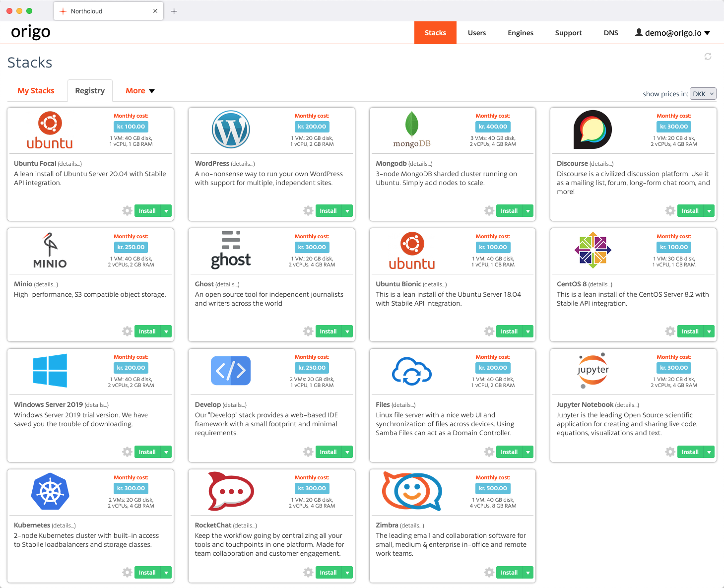
Task: Open settings gear on Ubuntu Focal card
Action: (127, 211)
